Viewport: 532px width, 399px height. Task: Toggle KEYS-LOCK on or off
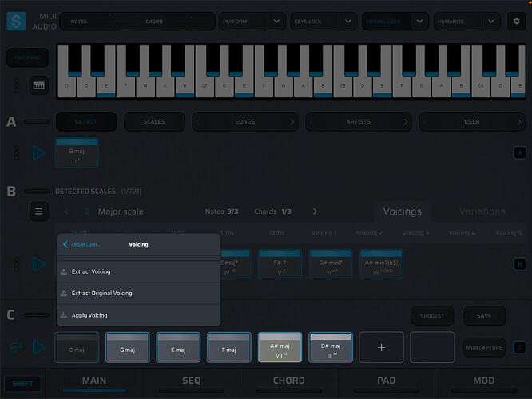tap(315, 22)
